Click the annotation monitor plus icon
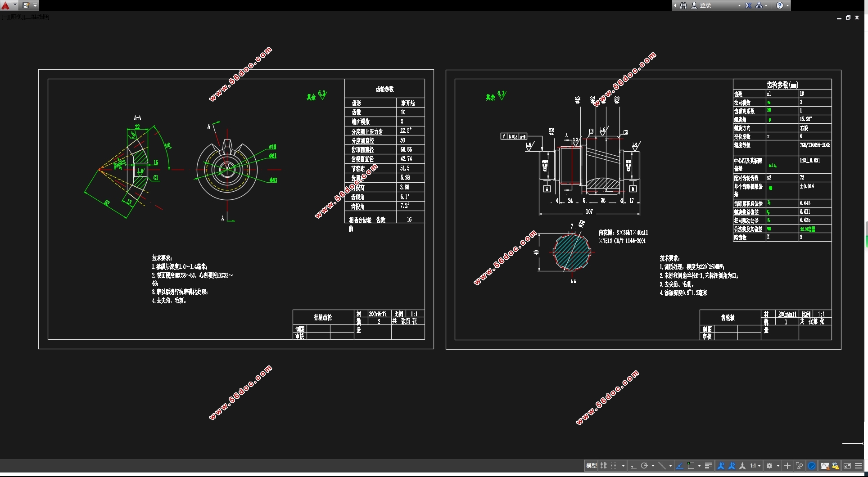Screen dimensions: 868x477 (x=787, y=466)
